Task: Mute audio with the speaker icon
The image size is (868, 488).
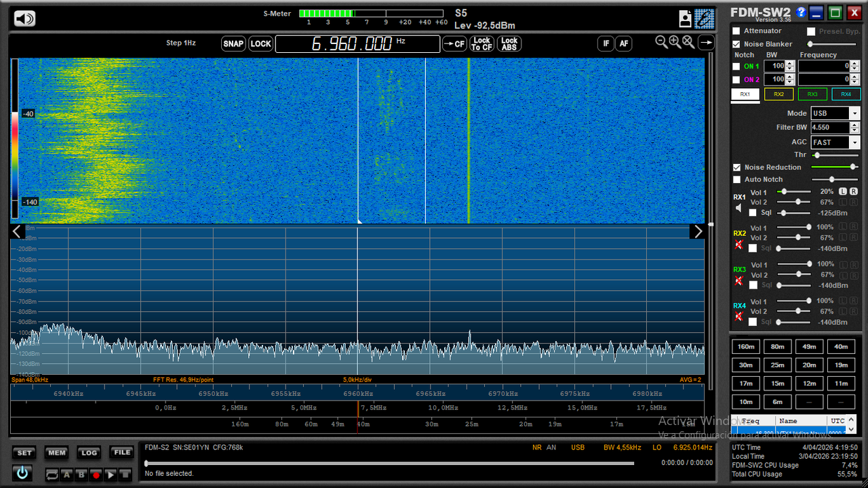Action: 24,18
